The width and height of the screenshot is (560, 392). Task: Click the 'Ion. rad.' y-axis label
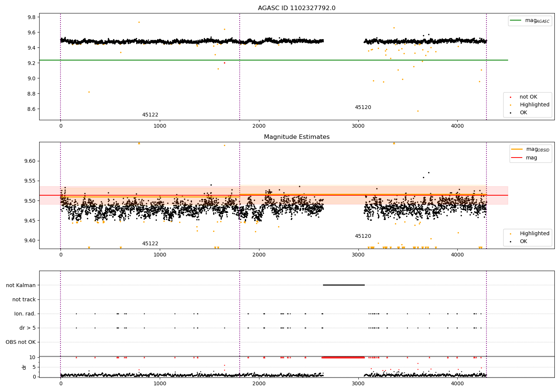[x=25, y=314]
